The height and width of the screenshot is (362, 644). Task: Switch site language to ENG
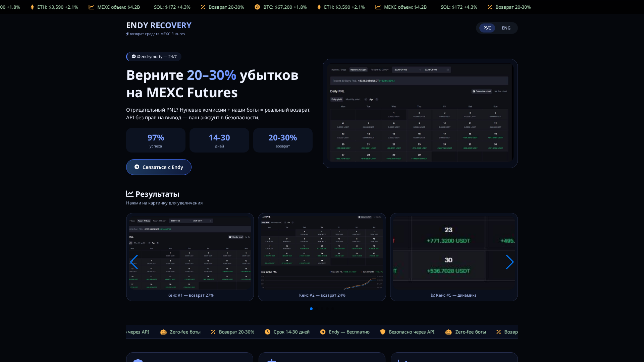[x=506, y=28]
